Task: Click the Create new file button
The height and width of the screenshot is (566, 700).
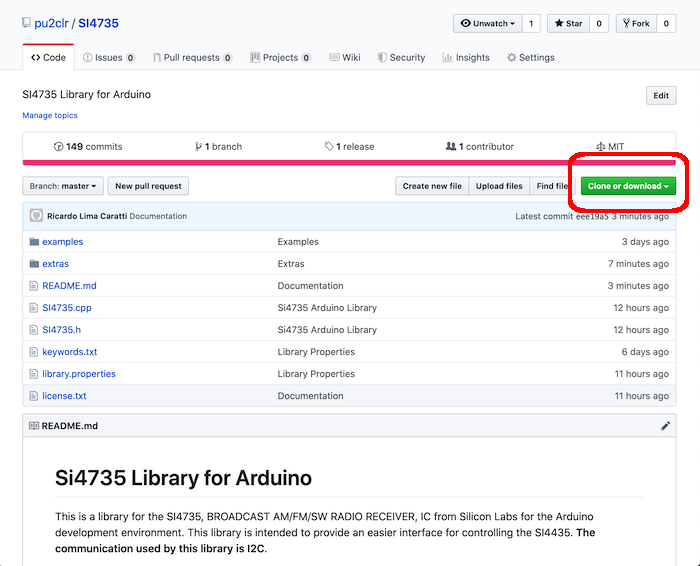Action: (432, 186)
